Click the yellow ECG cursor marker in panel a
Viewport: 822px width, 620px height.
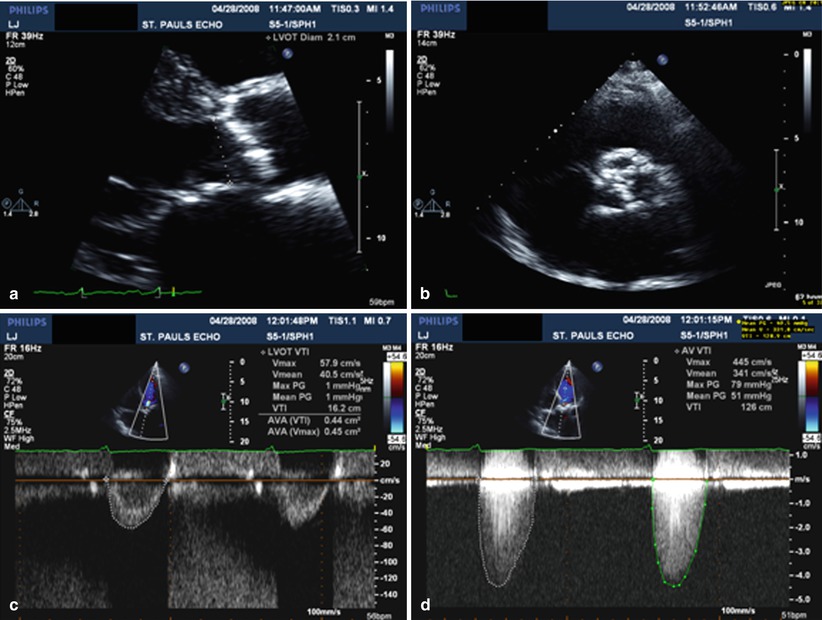click(x=174, y=292)
